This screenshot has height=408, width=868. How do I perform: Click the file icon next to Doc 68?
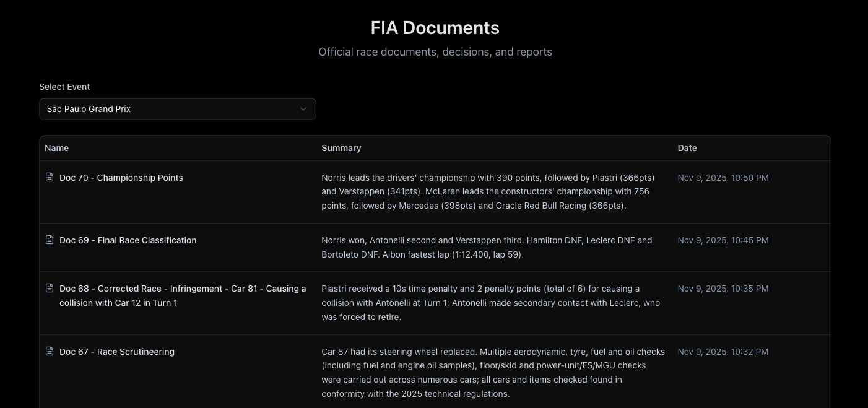[50, 288]
